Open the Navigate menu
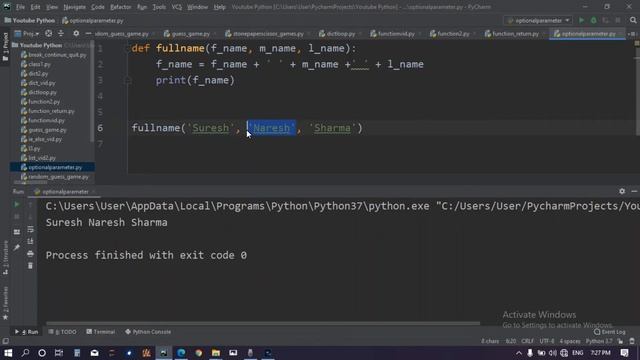Image resolution: width=640 pixels, height=360 pixels. point(75,7)
